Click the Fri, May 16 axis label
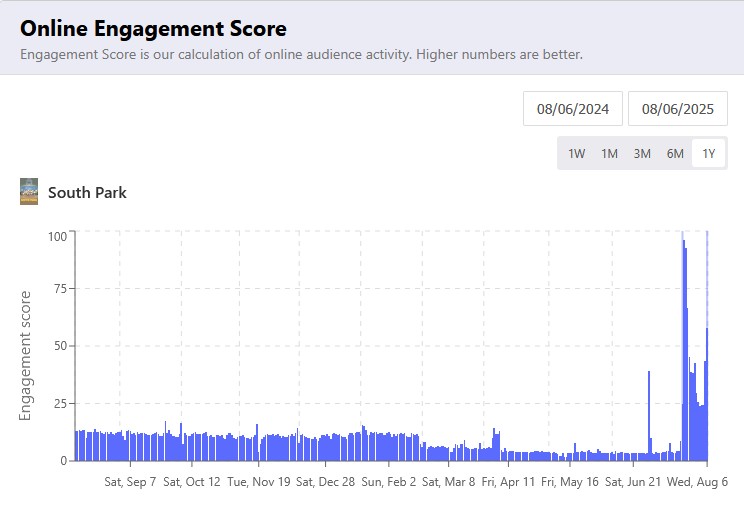Screen dimensions: 744x518 (x=570, y=482)
